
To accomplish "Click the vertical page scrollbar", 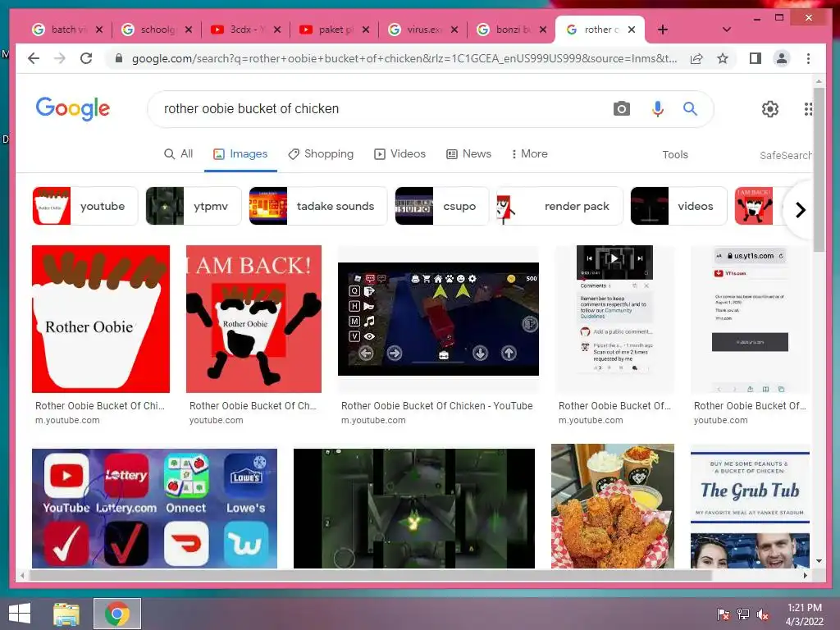I will (x=819, y=169).
